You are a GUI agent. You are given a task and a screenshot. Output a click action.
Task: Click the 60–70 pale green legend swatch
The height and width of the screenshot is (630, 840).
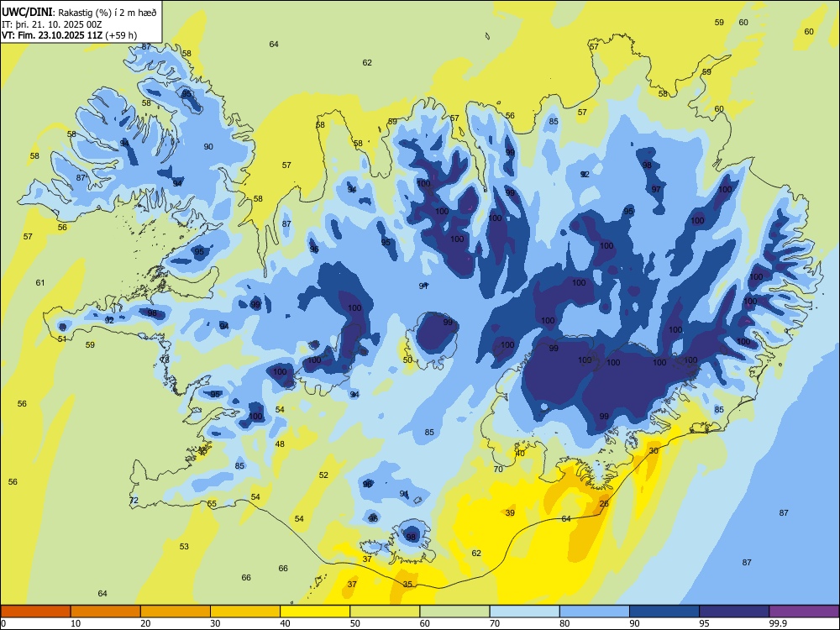click(454, 612)
